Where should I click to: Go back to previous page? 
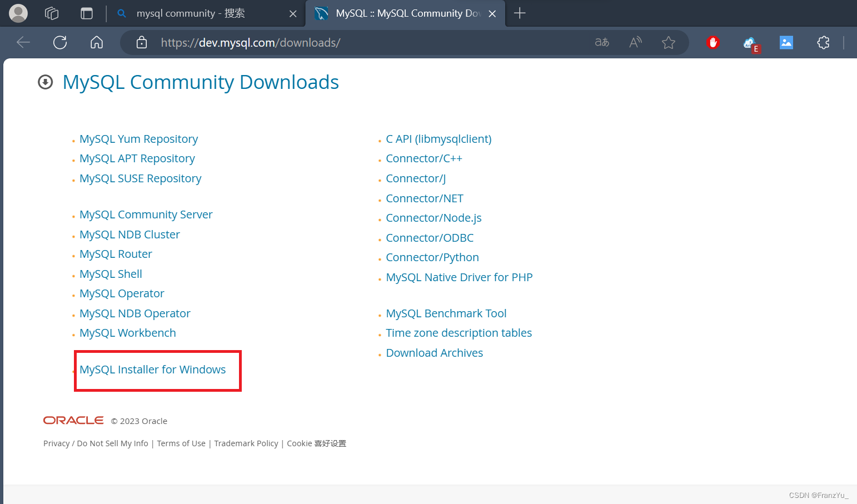point(23,42)
